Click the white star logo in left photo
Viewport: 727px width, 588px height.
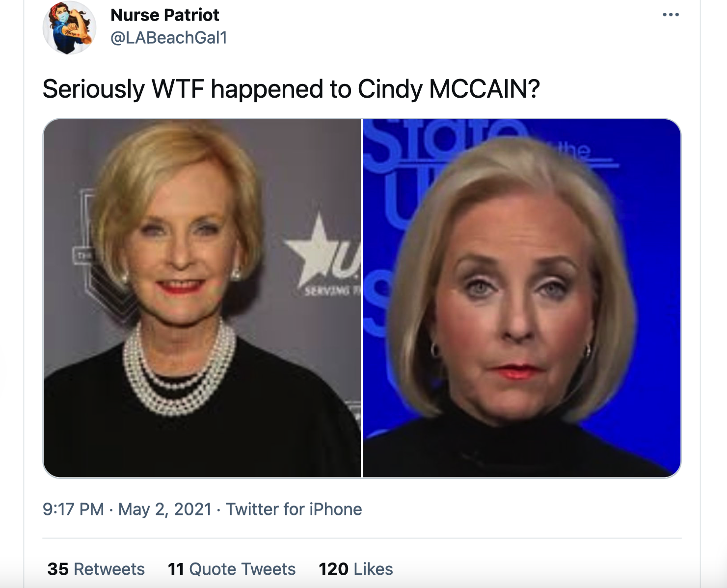tap(314, 248)
